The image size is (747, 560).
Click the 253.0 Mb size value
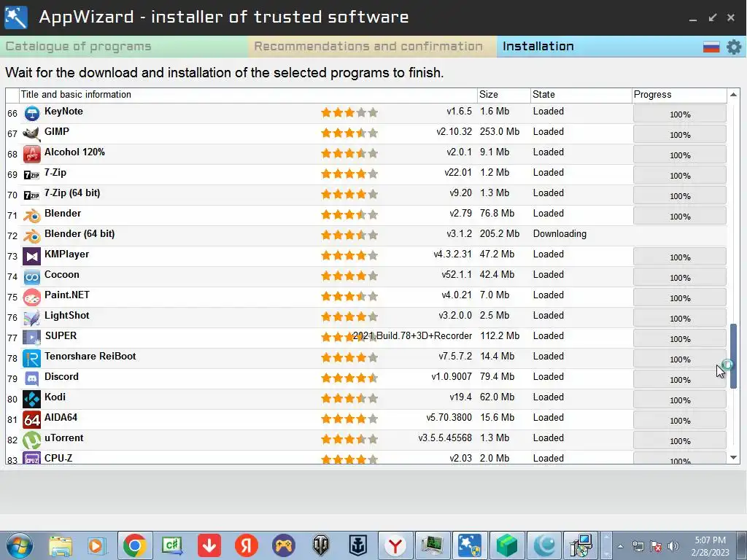click(499, 131)
